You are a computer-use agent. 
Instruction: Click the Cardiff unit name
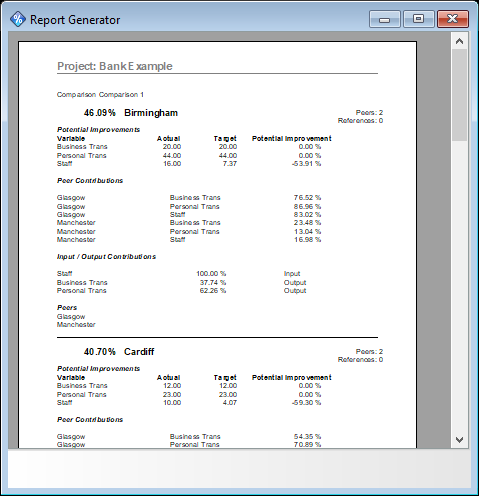pos(139,352)
